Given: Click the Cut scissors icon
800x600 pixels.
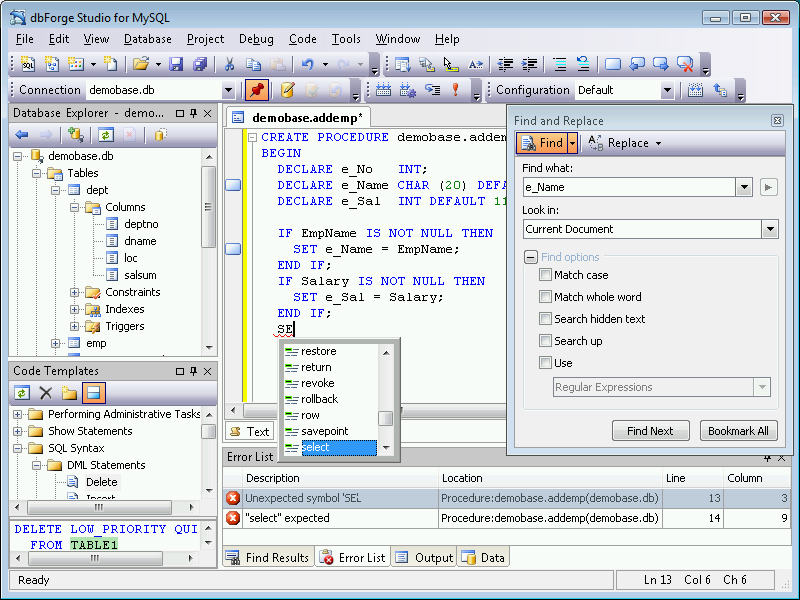Looking at the screenshot, I should pyautogui.click(x=230, y=64).
